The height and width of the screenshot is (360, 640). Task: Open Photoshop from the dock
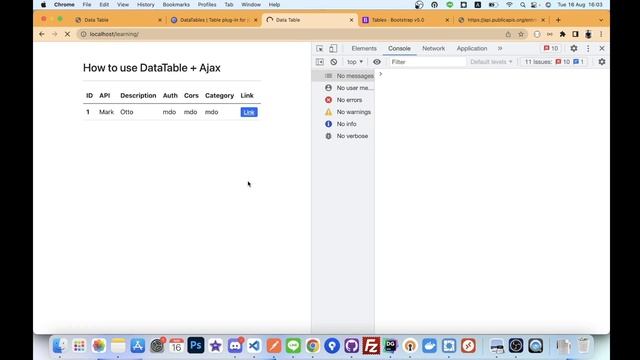(196, 346)
